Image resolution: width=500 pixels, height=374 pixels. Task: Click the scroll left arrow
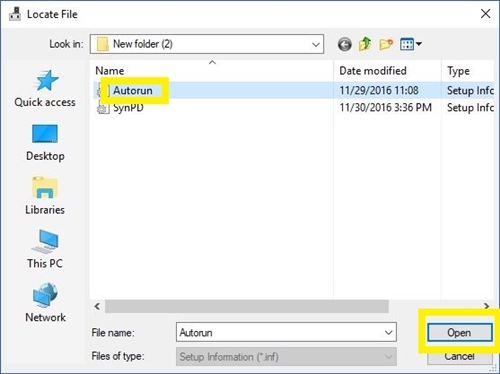click(97, 306)
